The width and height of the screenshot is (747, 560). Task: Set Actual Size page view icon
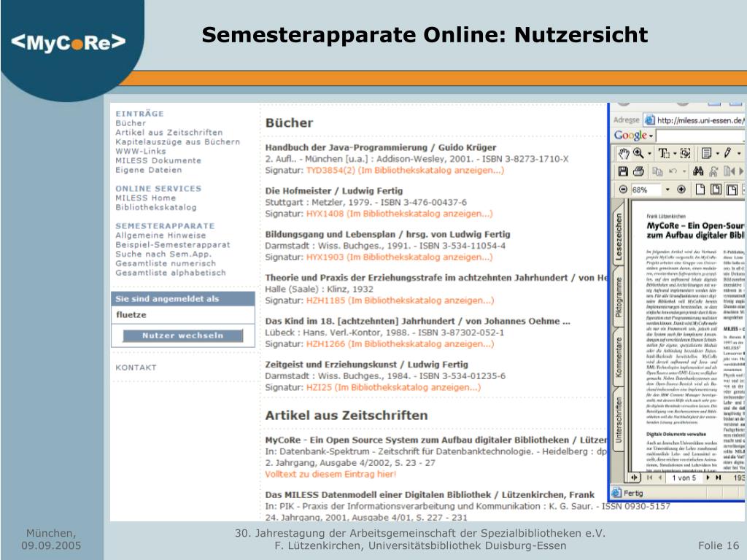pyautogui.click(x=700, y=189)
